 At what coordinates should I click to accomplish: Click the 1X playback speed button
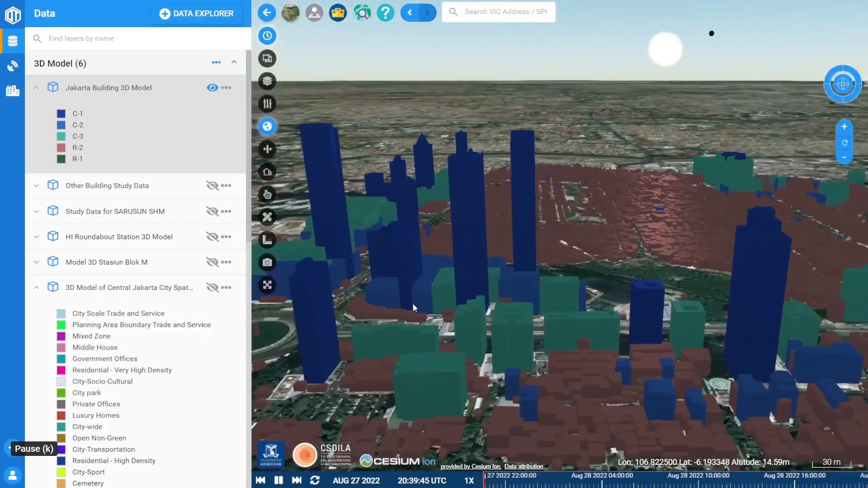pos(469,480)
